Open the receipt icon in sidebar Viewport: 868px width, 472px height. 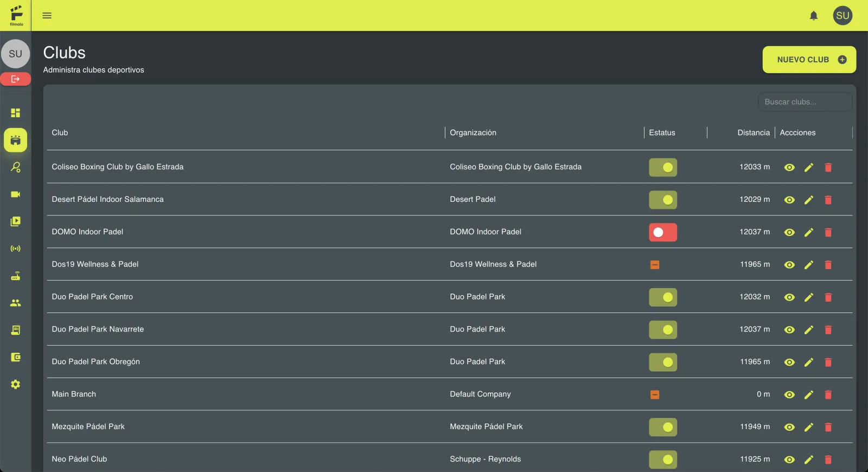[x=16, y=330]
